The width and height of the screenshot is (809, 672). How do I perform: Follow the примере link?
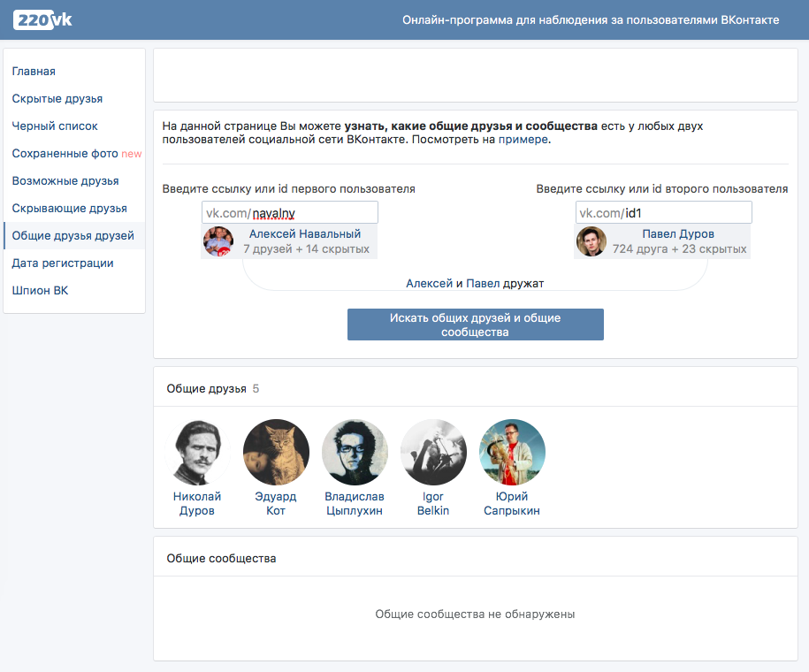tap(523, 140)
